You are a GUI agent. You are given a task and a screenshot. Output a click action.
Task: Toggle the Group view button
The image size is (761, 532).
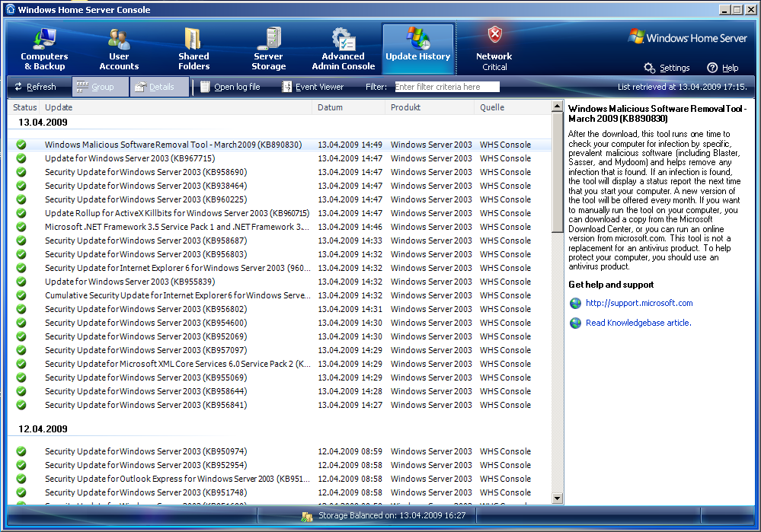tap(101, 87)
